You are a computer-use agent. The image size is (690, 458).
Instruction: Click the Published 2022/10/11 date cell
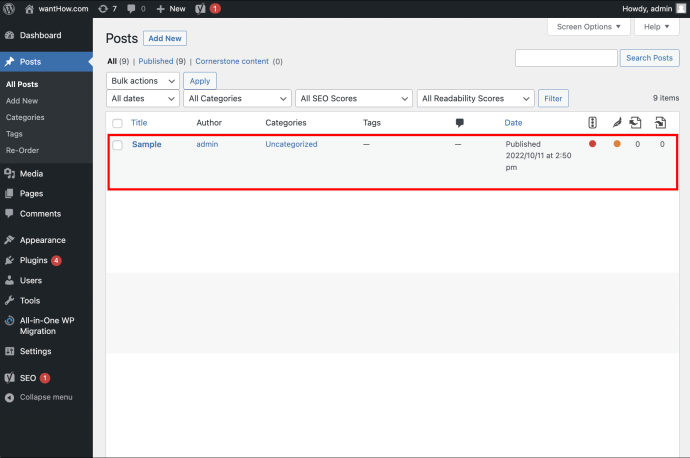click(538, 156)
